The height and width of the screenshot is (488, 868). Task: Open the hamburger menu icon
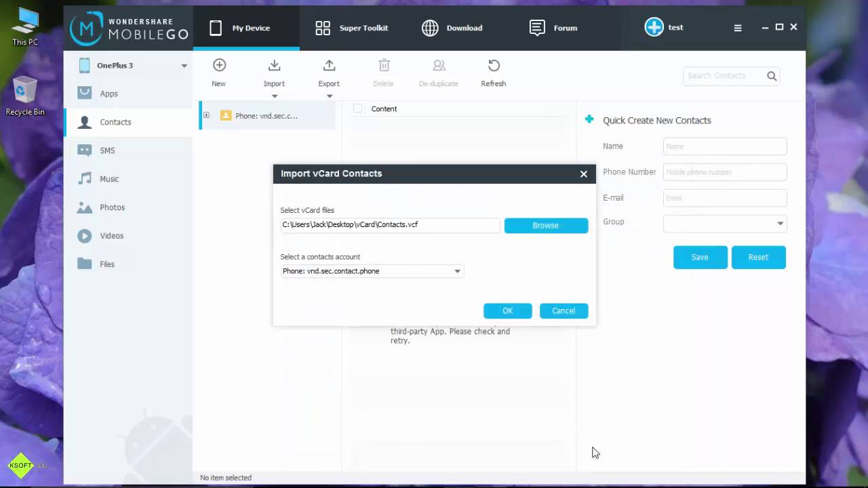(x=738, y=28)
